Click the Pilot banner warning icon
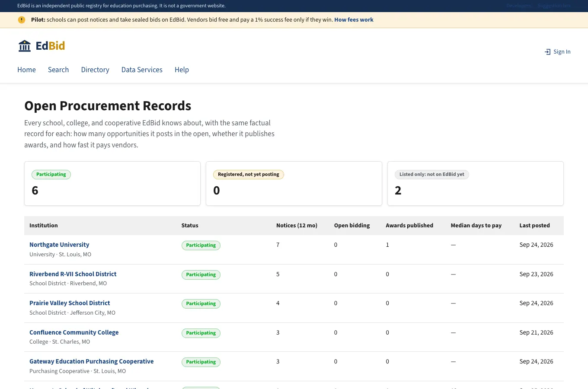Image resolution: width=588 pixels, height=389 pixels. coord(22,20)
